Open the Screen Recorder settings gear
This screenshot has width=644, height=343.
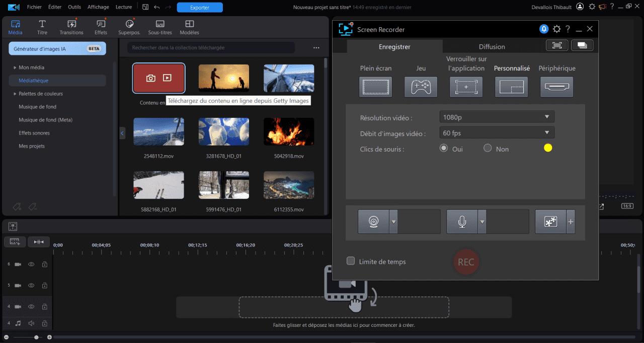(556, 29)
